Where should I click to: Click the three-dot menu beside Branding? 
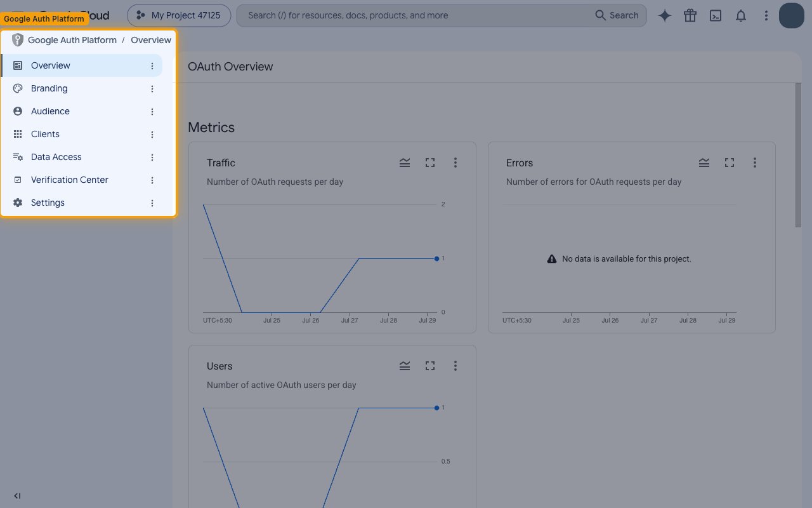coord(152,89)
